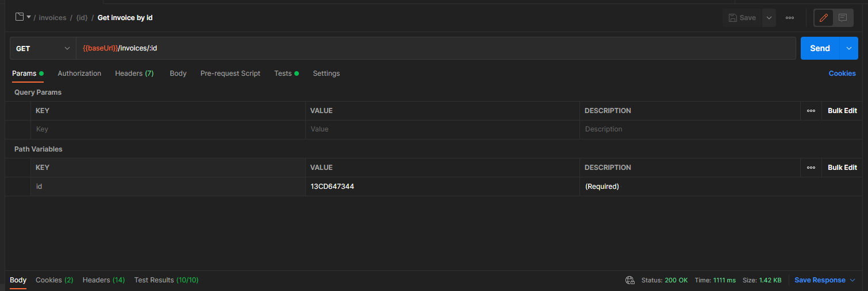
Task: Open breadcrumb folder dropdown arrow
Action: coord(29,17)
